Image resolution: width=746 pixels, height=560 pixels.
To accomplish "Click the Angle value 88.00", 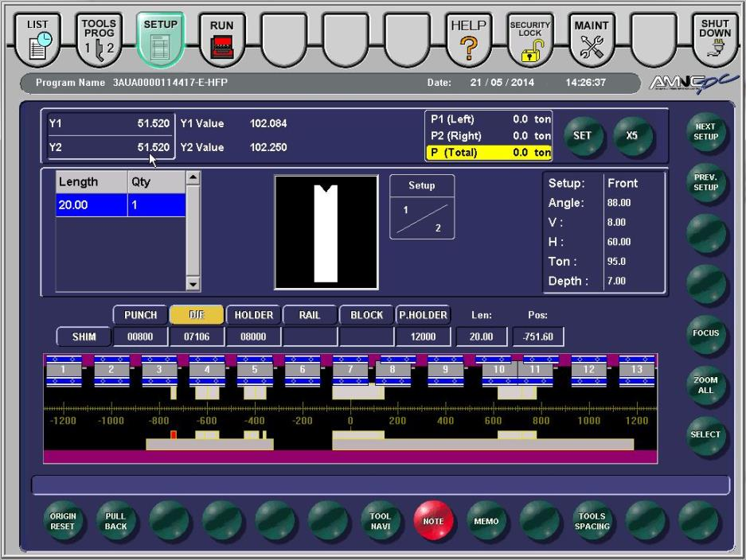I will (x=619, y=203).
